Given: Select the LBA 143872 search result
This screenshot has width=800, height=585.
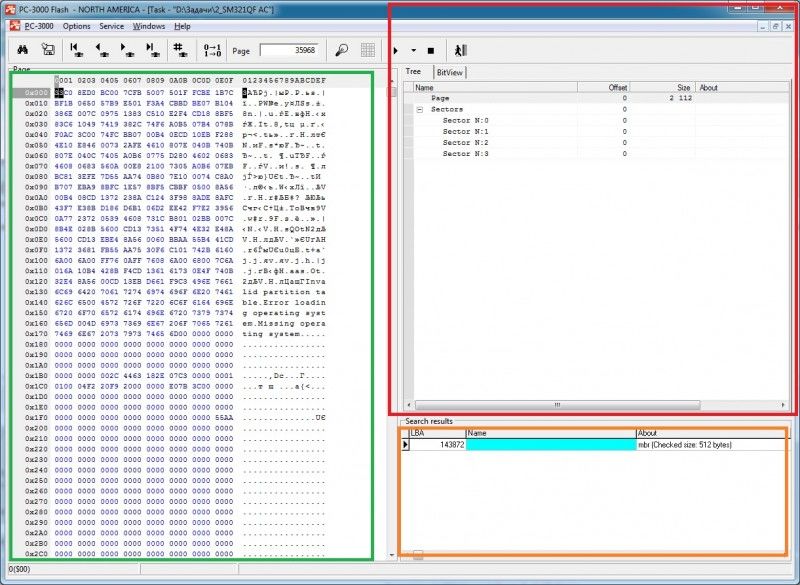Looking at the screenshot, I should (438, 445).
